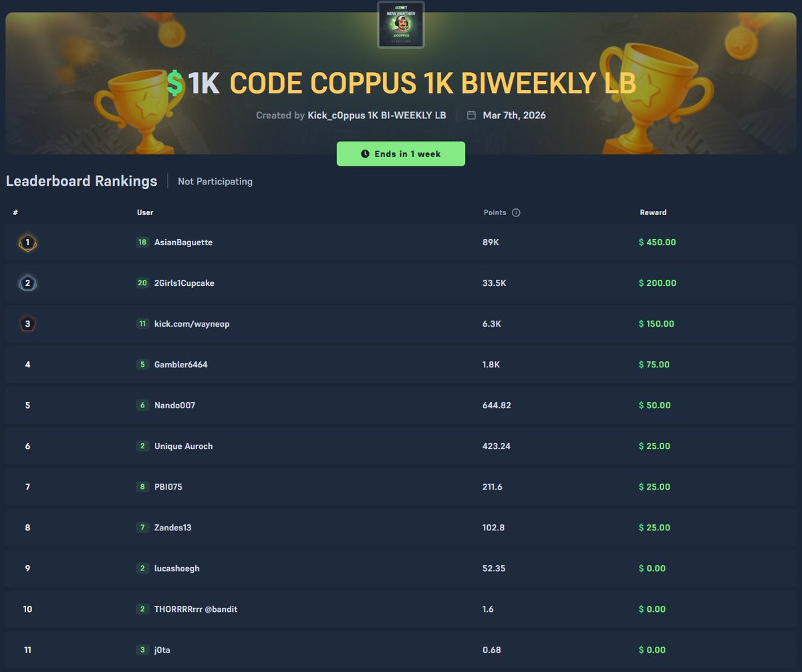
Task: Open the NEW PARTNER avatar thumbnail
Action: pyautogui.click(x=401, y=25)
